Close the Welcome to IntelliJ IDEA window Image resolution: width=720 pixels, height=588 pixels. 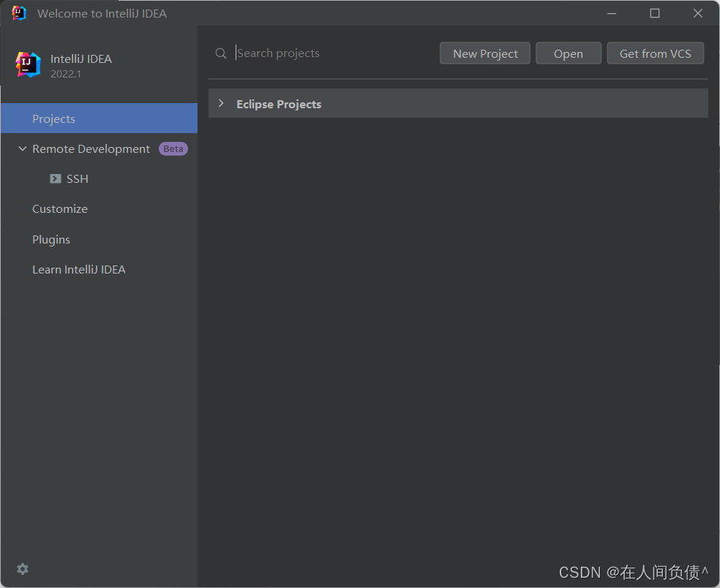(698, 13)
